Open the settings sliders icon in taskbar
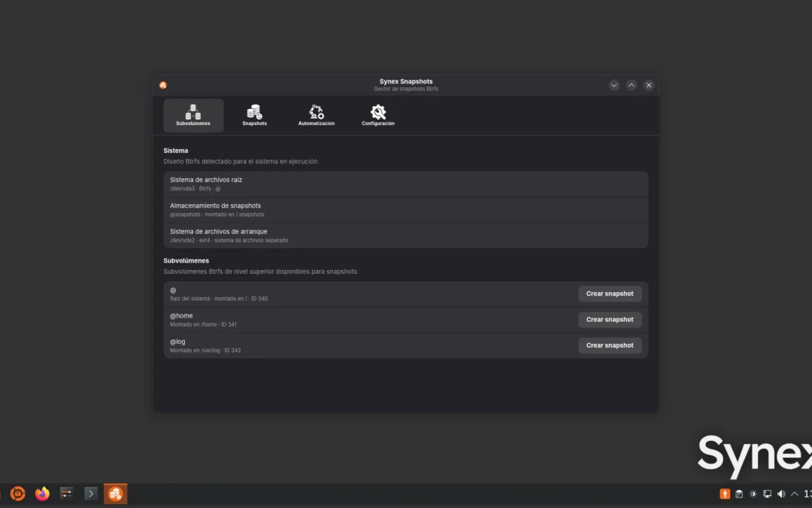Image resolution: width=812 pixels, height=508 pixels. [66, 494]
